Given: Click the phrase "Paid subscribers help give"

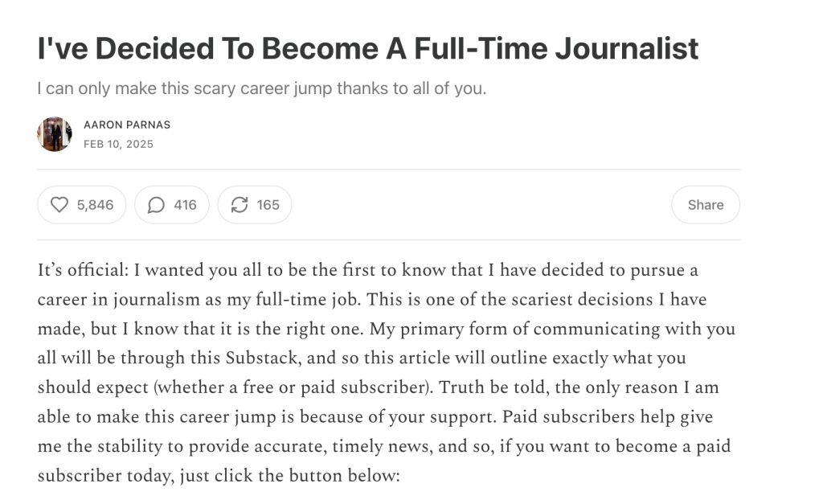Looking at the screenshot, I should (x=608, y=416).
